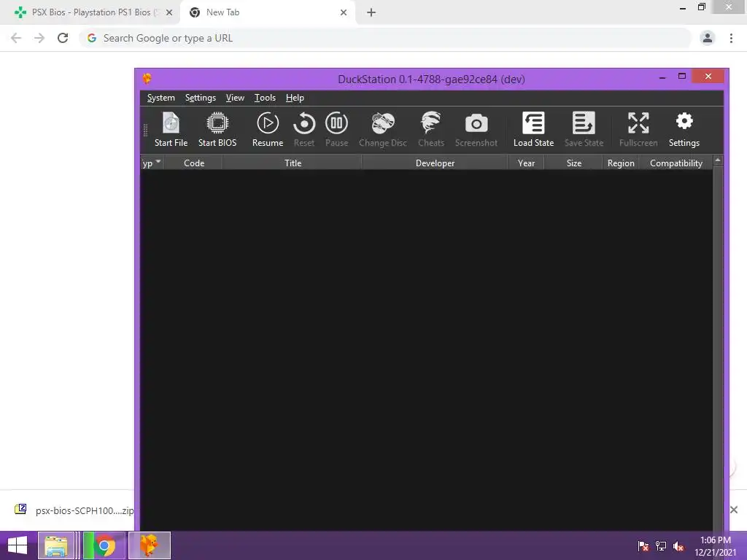Image resolution: width=747 pixels, height=560 pixels.
Task: Click Chrome back arrow
Action: [x=16, y=38]
